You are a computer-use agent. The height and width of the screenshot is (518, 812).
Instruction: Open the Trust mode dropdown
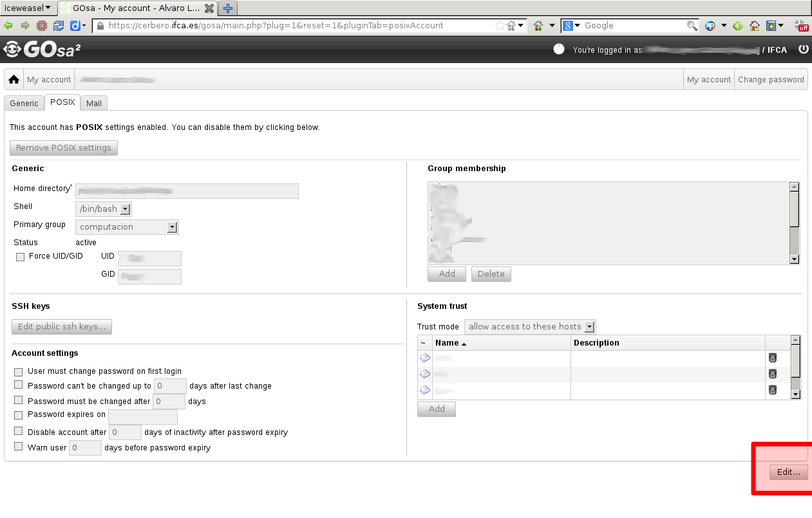click(x=530, y=327)
